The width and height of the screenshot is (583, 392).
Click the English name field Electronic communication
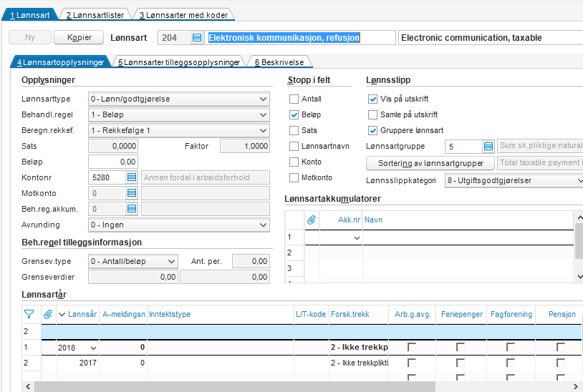coord(491,37)
